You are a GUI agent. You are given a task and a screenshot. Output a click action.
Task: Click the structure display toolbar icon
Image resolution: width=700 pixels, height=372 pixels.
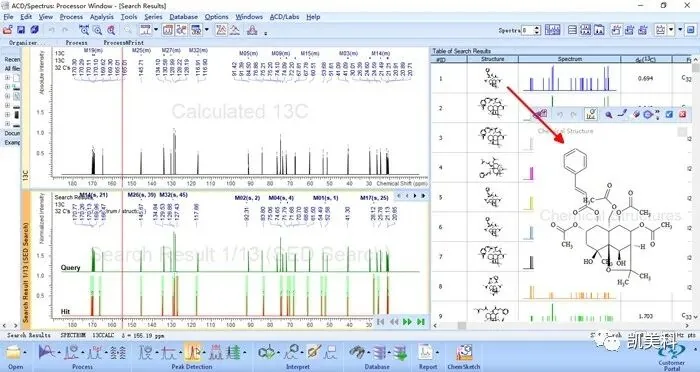[181, 30]
